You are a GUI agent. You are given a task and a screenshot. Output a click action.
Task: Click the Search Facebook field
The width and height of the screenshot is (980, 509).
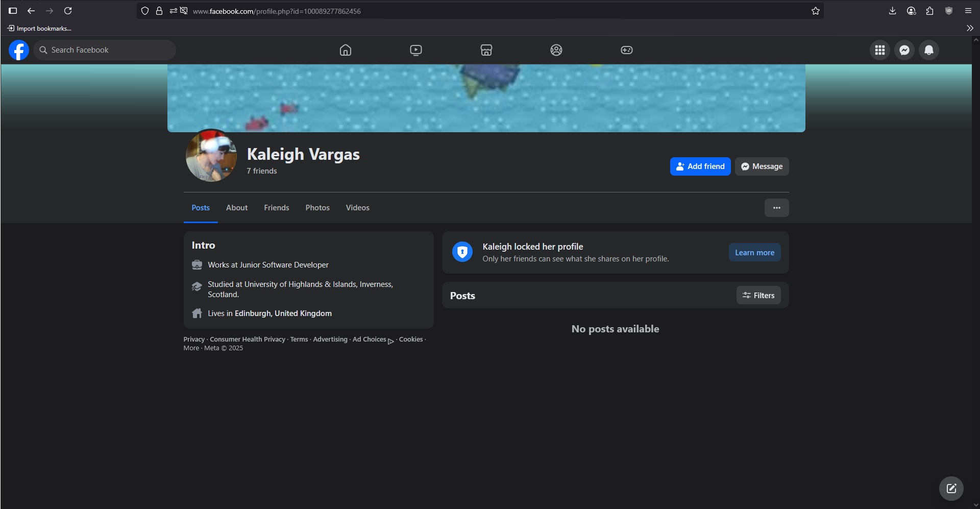(105, 50)
